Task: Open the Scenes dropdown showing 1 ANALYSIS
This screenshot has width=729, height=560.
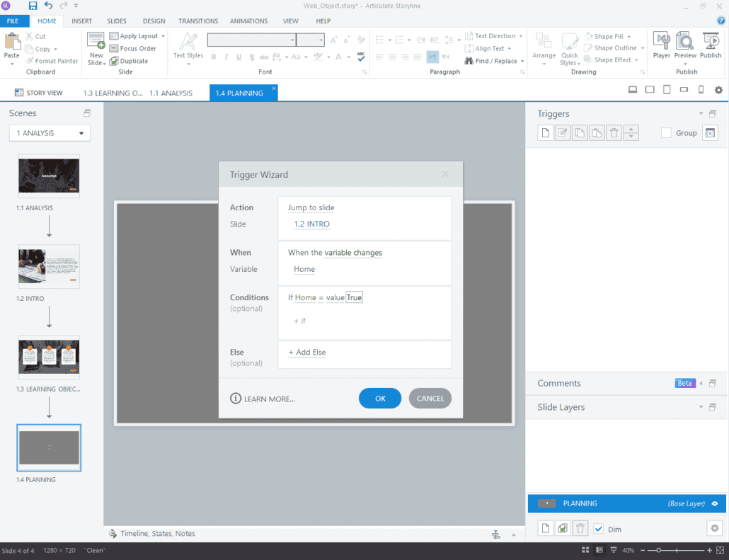Action: coord(49,132)
